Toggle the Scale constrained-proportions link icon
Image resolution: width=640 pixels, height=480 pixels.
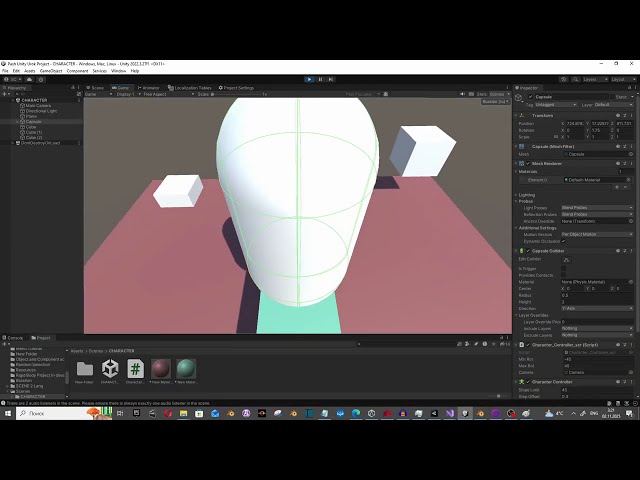[x=556, y=137]
